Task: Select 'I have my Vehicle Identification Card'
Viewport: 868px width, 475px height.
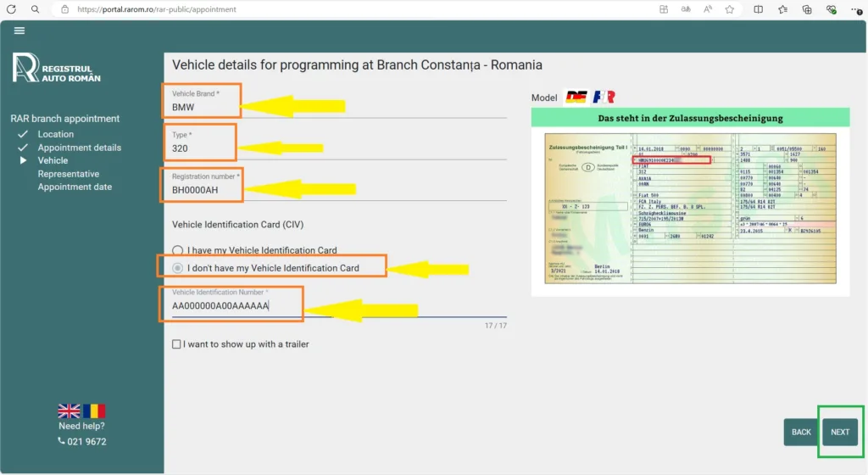Action: tap(177, 250)
